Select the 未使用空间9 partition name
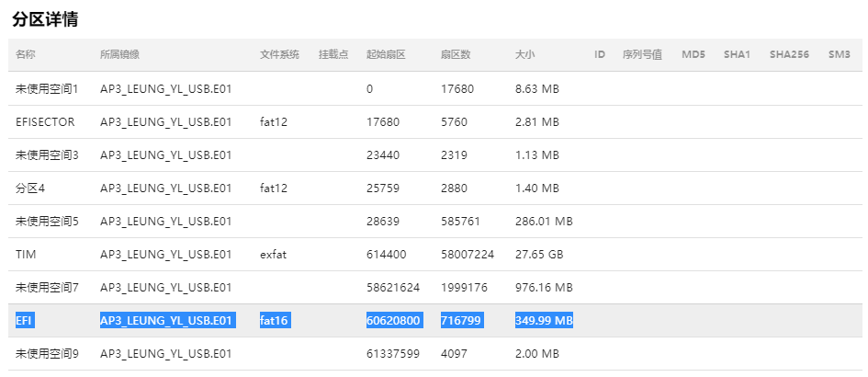The image size is (868, 377). click(x=47, y=354)
